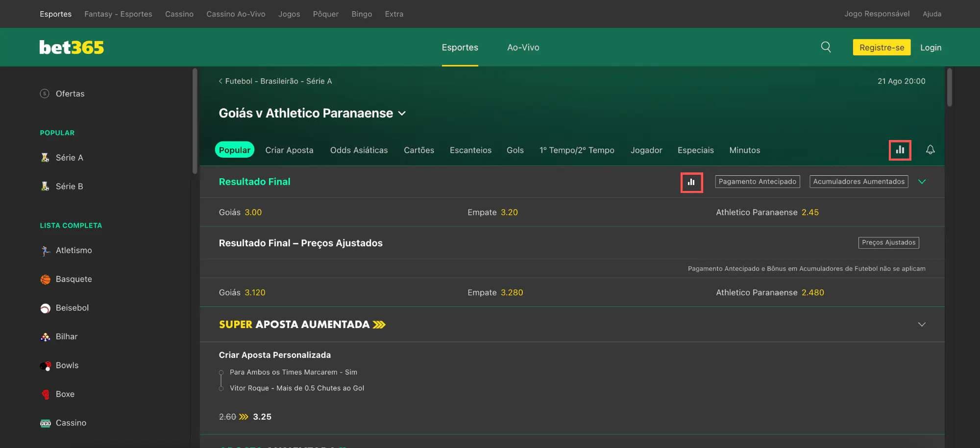
Task: Open Esportes in the green header
Action: click(460, 47)
